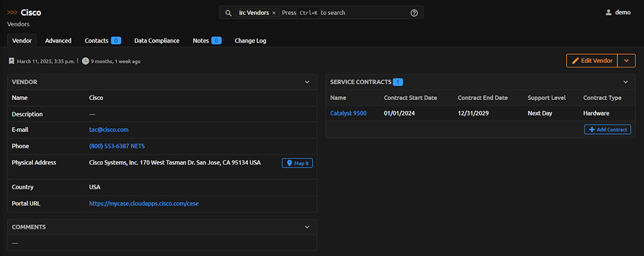Open the Catalyst 9500 contract link
The image size is (644, 256).
(x=348, y=113)
